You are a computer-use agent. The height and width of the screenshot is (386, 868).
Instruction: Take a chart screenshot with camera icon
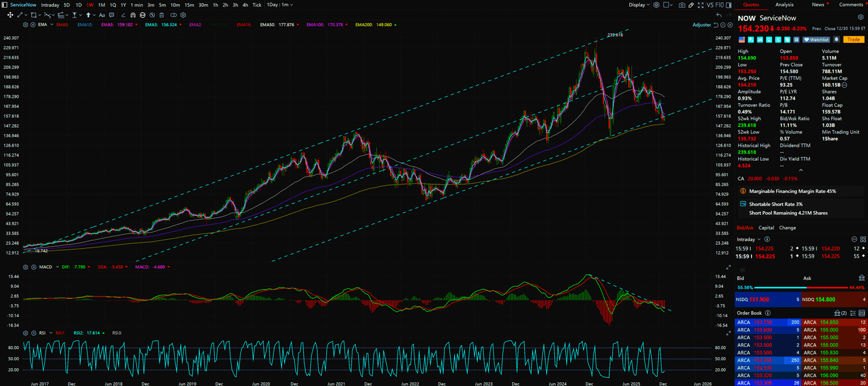pos(682,5)
